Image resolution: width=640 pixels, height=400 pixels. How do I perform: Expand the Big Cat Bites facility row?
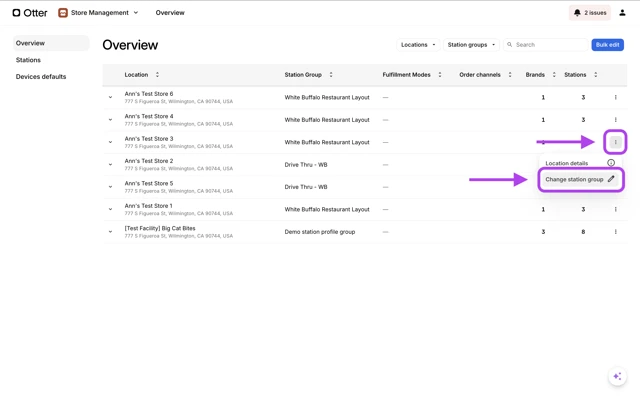pyautogui.click(x=111, y=232)
